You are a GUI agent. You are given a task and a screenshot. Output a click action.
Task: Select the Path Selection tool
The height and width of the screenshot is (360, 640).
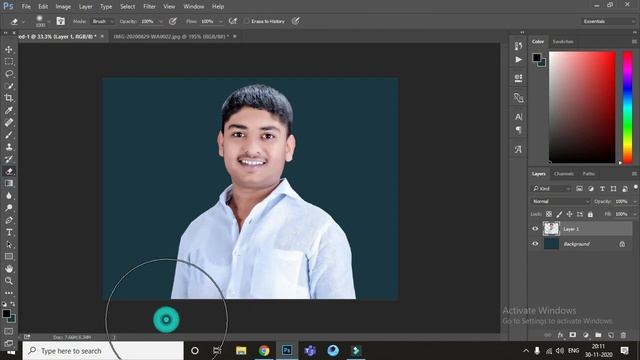point(9,244)
